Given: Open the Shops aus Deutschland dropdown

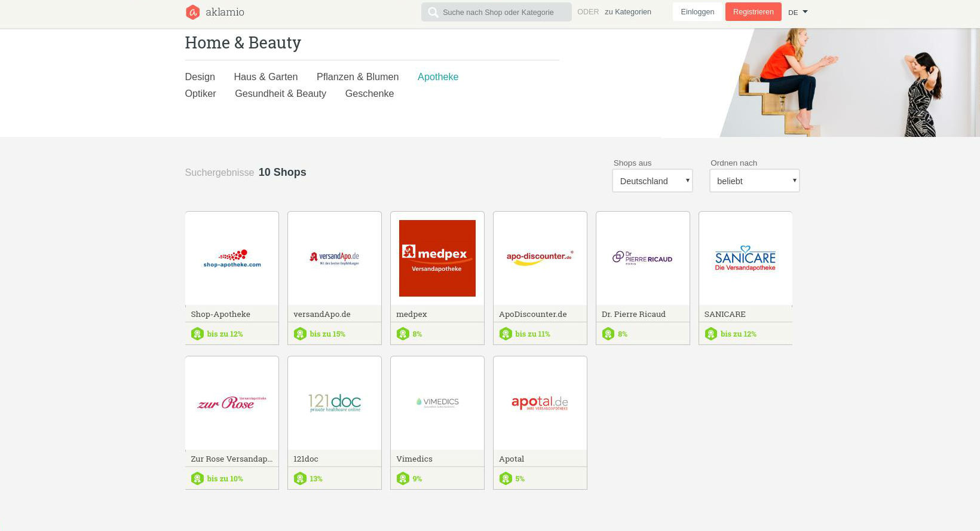Looking at the screenshot, I should tap(652, 181).
